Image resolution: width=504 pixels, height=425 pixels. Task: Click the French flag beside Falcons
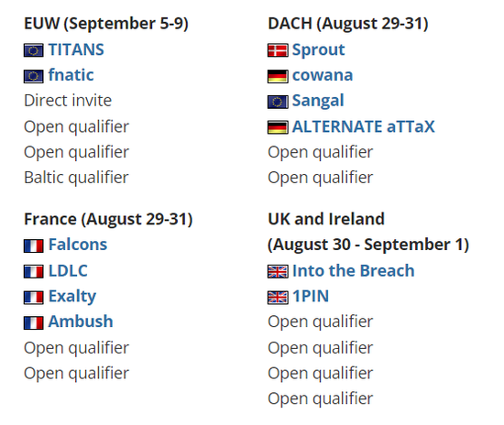click(x=33, y=246)
